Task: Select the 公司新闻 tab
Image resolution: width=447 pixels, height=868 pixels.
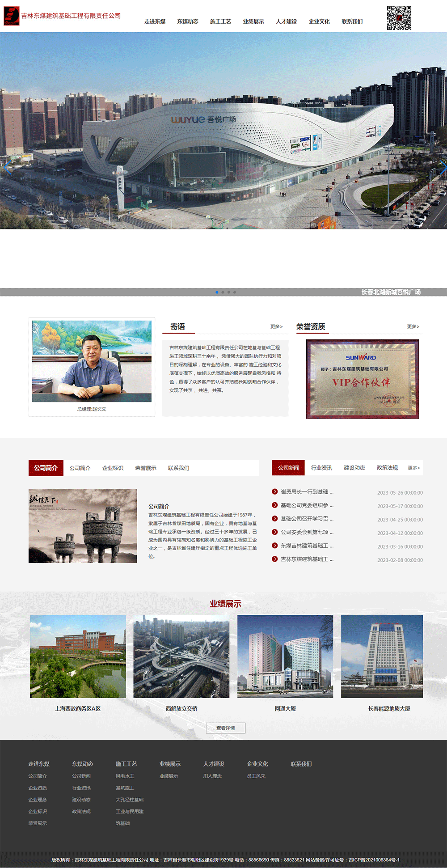Action: click(288, 468)
